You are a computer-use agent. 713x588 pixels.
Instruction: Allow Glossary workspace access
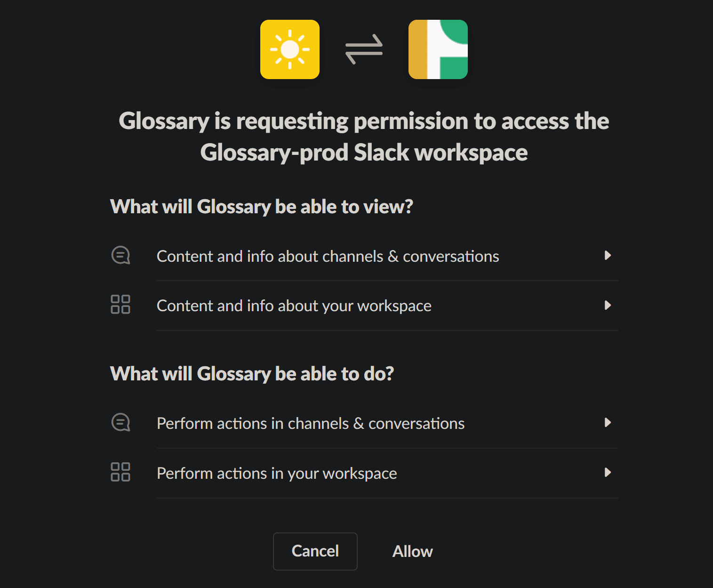pyautogui.click(x=412, y=551)
